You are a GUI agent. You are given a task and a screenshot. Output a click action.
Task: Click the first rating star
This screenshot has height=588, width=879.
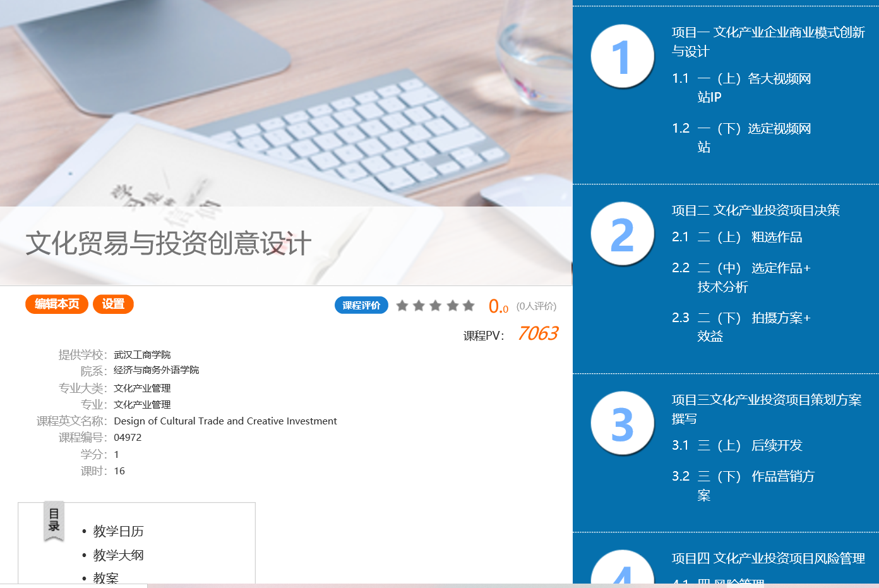(x=402, y=306)
